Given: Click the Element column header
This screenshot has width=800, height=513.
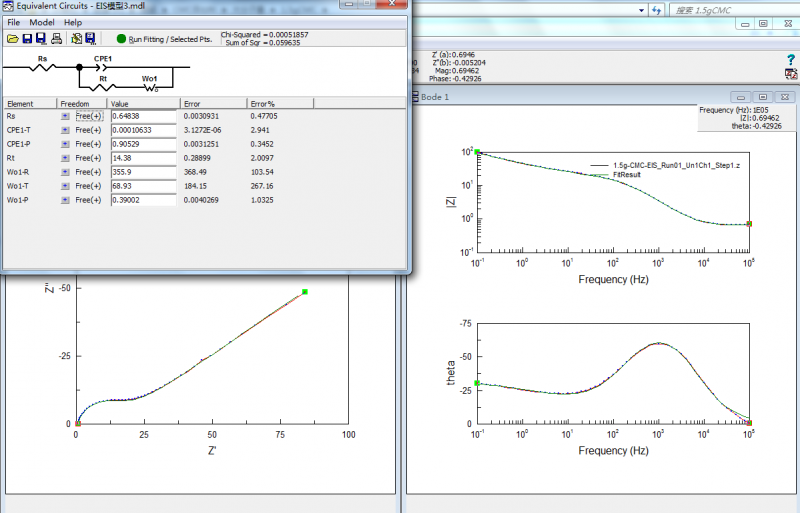Looking at the screenshot, I should (30, 104).
